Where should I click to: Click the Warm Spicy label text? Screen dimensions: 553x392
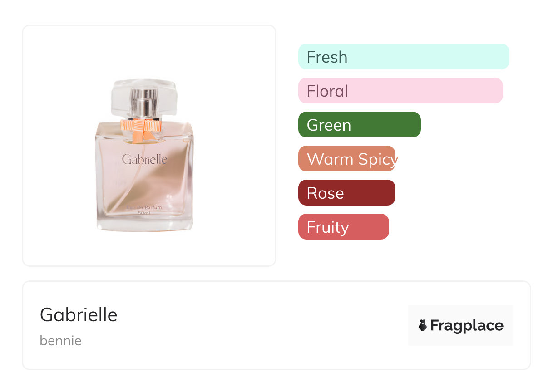click(352, 159)
